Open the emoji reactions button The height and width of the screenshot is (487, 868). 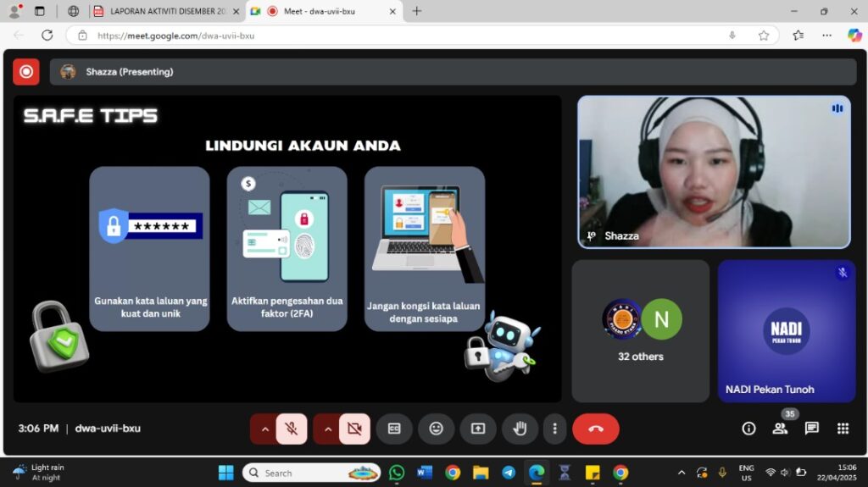click(x=436, y=429)
